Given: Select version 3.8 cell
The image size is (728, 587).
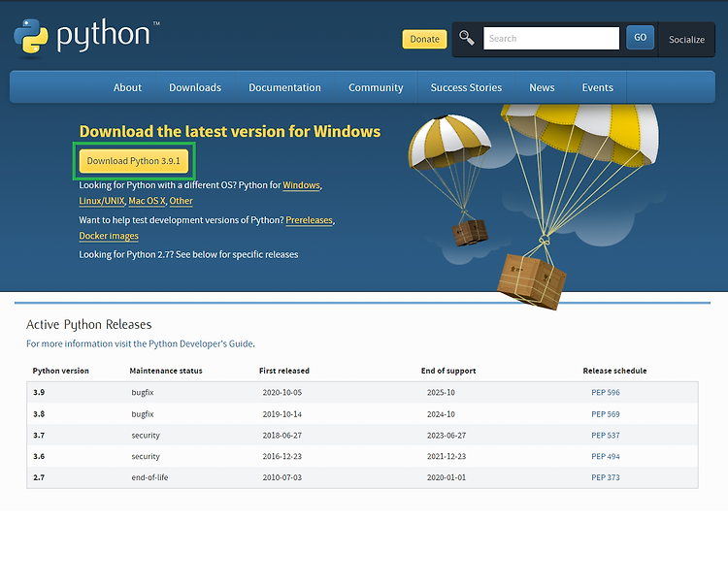Looking at the screenshot, I should click(x=39, y=414).
